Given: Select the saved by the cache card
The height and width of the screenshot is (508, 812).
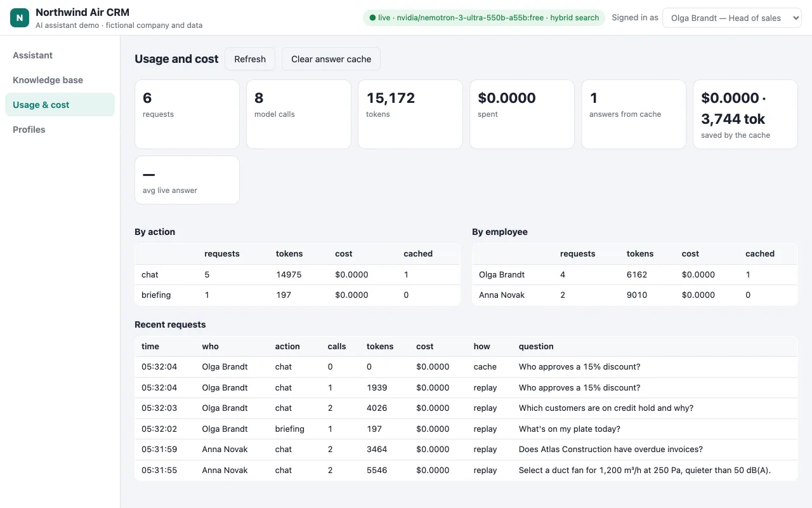Looking at the screenshot, I should (x=745, y=114).
